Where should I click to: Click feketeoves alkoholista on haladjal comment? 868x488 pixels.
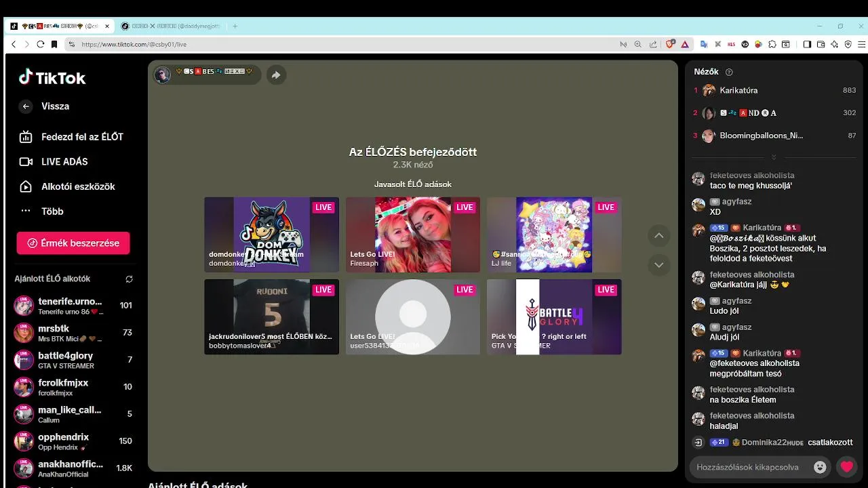(752, 415)
